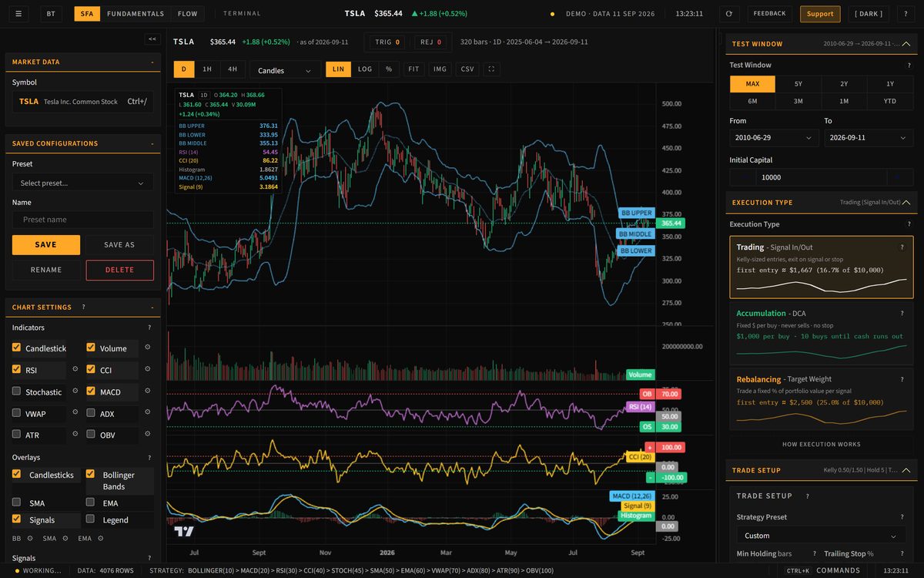Click the Feedback button

click(770, 14)
